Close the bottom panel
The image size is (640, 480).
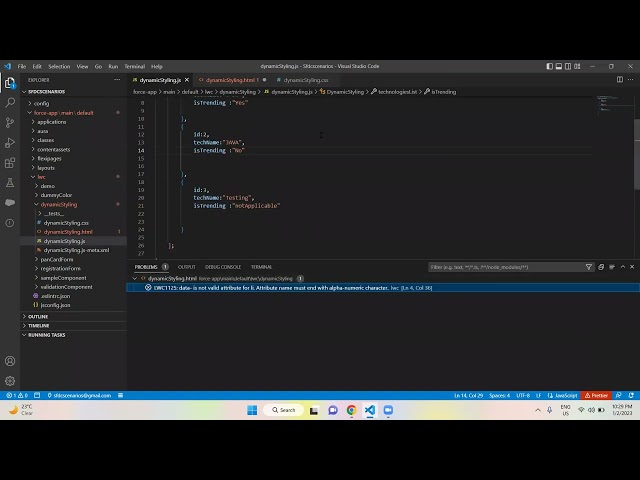[x=632, y=267]
